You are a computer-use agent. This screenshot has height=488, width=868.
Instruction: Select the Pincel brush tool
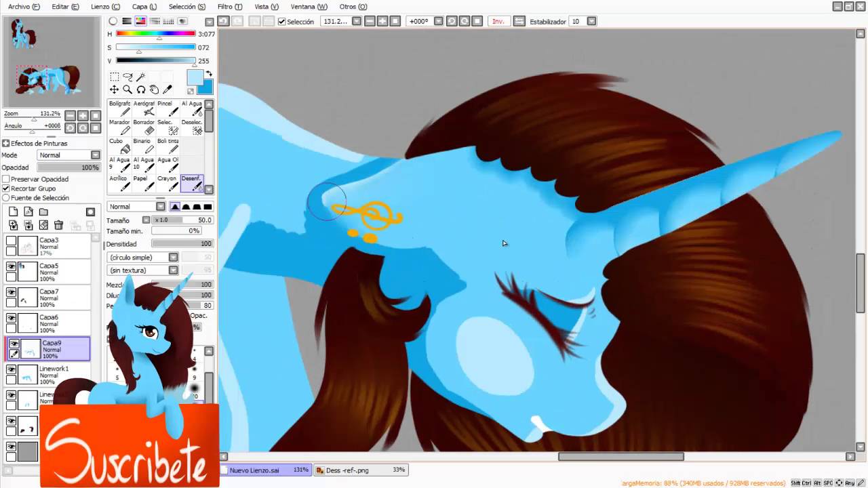[x=167, y=108]
